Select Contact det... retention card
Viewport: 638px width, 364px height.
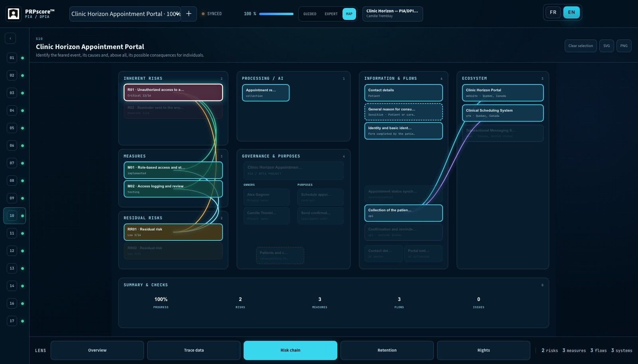tap(384, 254)
